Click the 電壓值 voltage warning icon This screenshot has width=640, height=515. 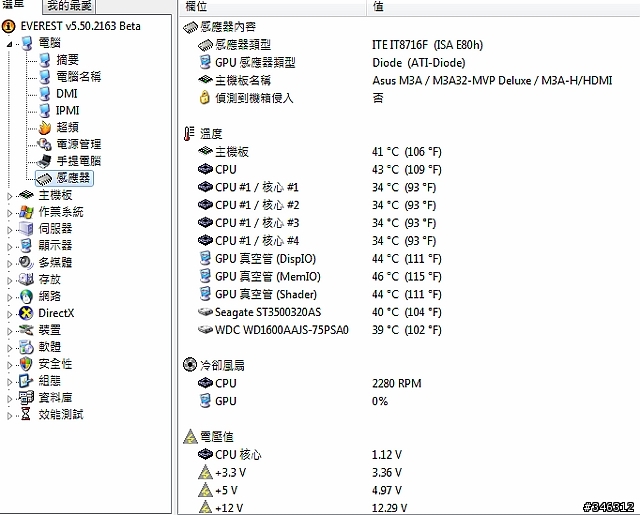pyautogui.click(x=190, y=437)
